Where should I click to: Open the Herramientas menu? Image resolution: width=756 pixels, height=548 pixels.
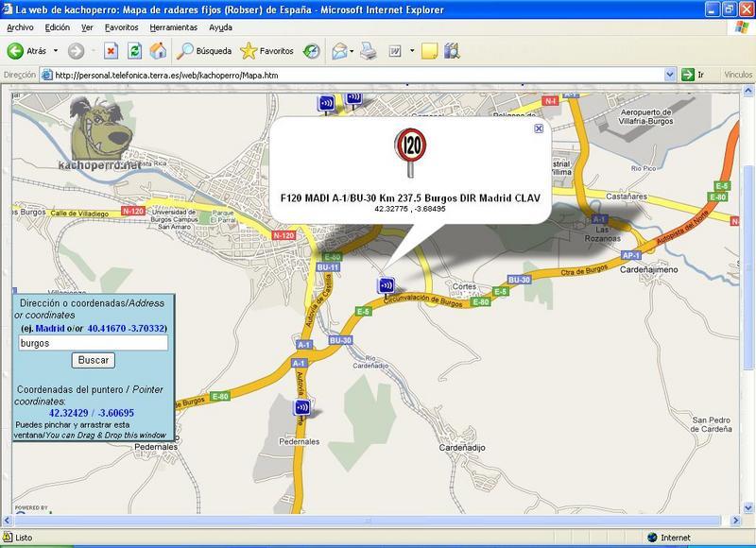(173, 27)
